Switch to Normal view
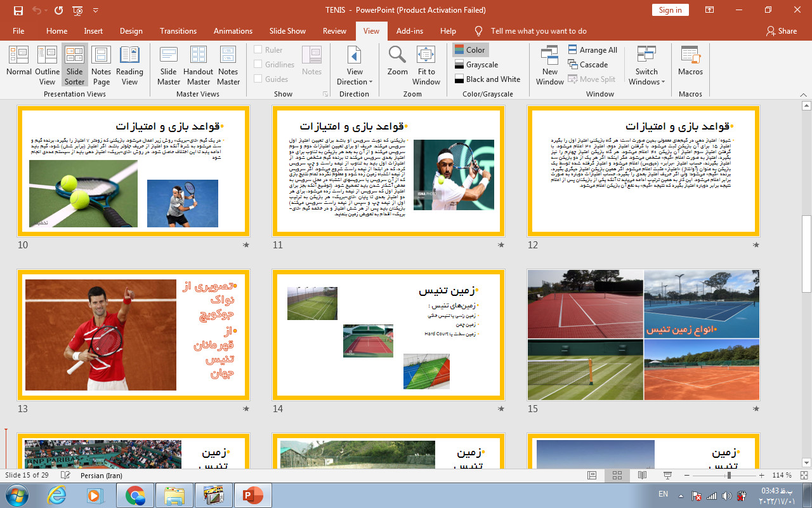 click(x=19, y=63)
